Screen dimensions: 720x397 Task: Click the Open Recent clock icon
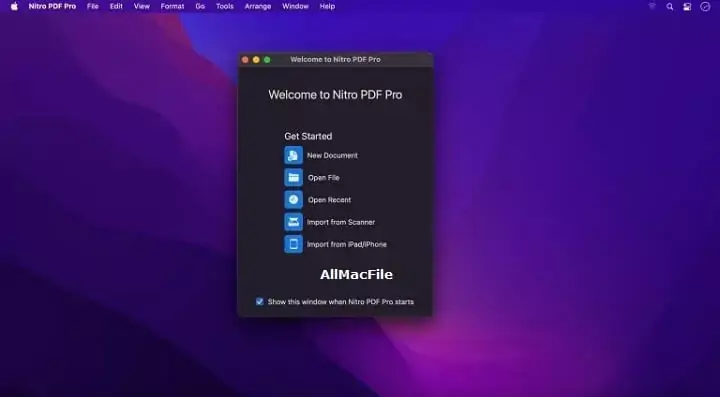point(293,200)
